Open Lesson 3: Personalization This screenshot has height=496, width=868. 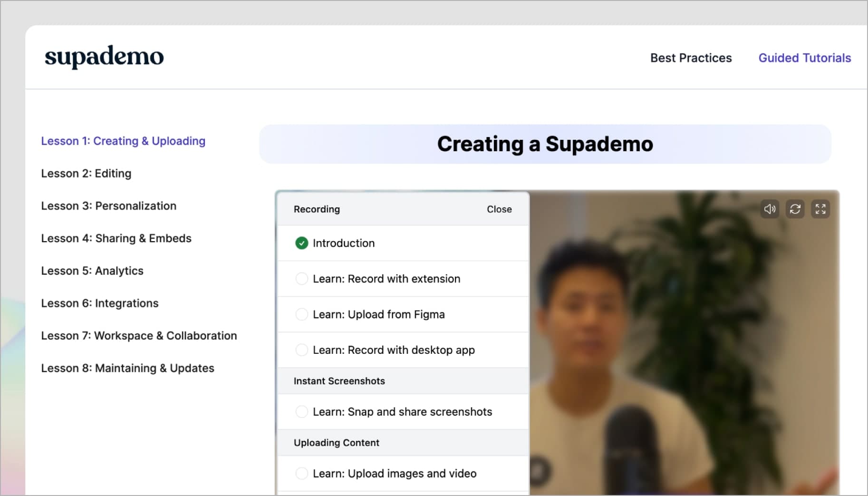(108, 206)
